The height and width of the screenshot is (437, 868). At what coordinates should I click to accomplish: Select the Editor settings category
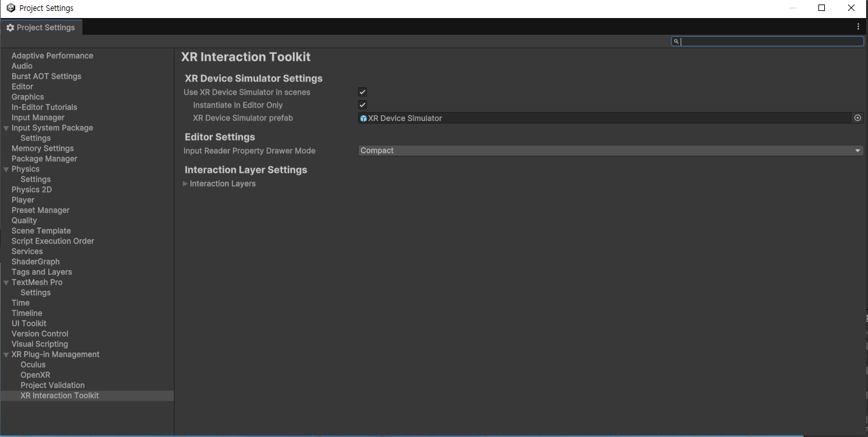point(23,87)
